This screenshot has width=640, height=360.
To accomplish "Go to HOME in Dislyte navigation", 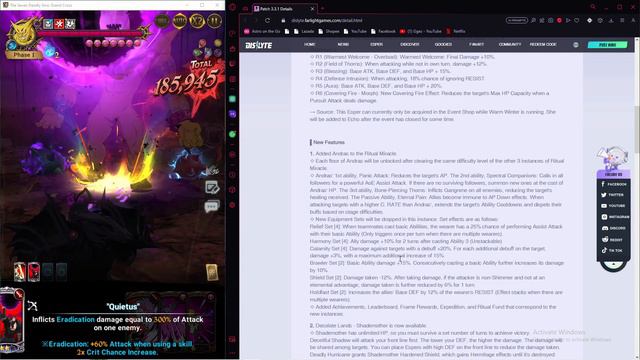I will tap(309, 44).
